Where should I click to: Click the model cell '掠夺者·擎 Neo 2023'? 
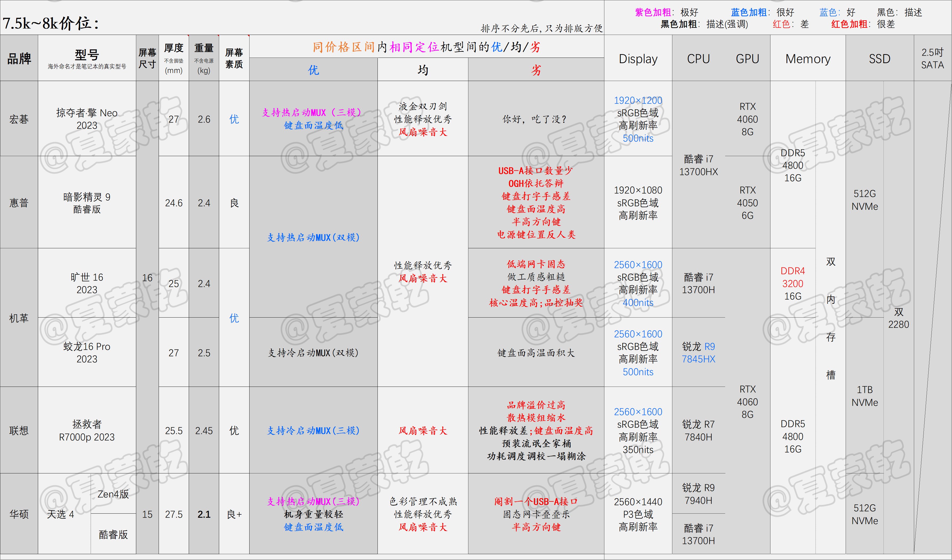tap(87, 119)
